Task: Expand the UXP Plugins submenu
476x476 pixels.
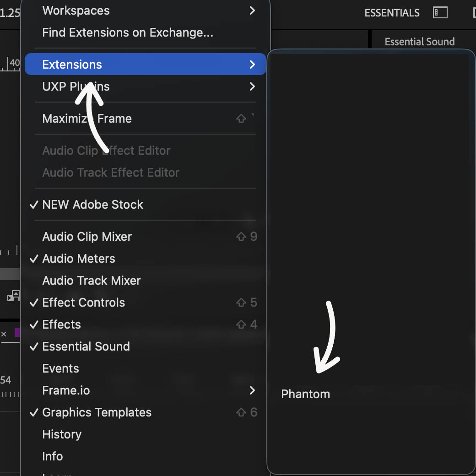Action: point(76,86)
